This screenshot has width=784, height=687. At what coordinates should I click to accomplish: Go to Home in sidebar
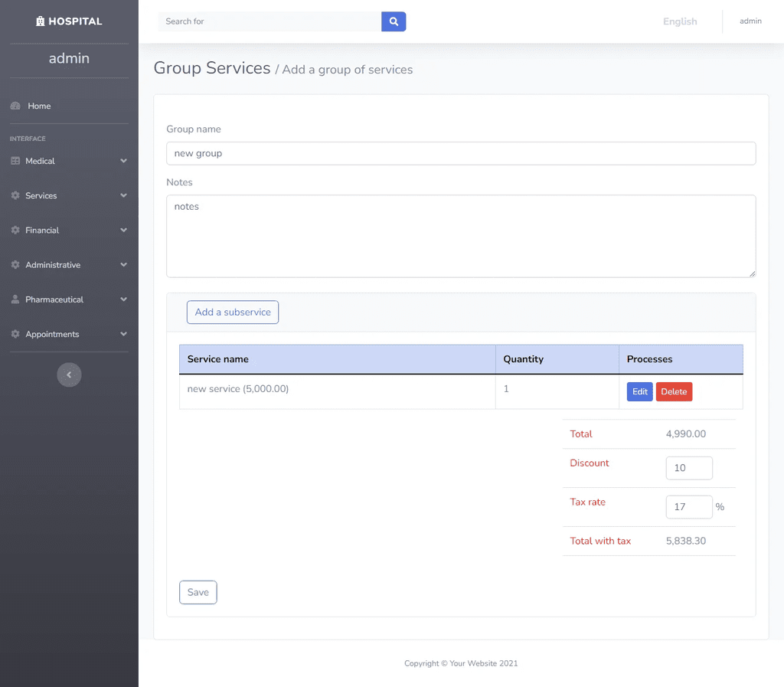(69, 106)
